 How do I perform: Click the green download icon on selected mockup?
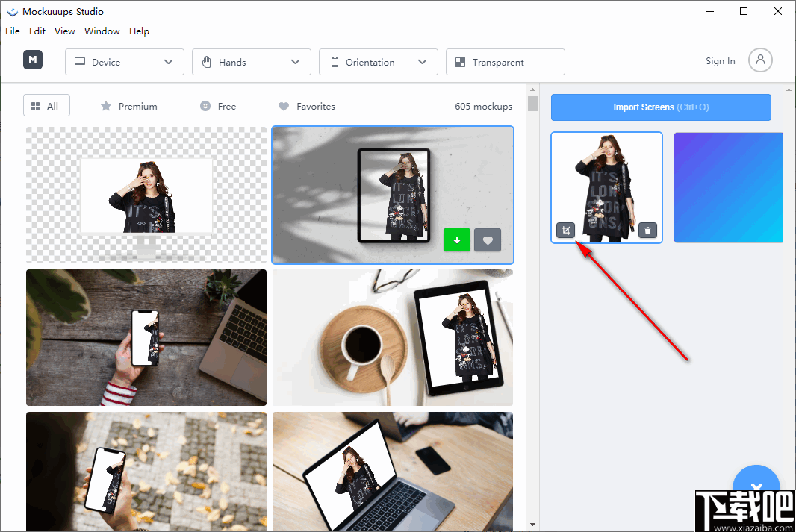coord(456,240)
